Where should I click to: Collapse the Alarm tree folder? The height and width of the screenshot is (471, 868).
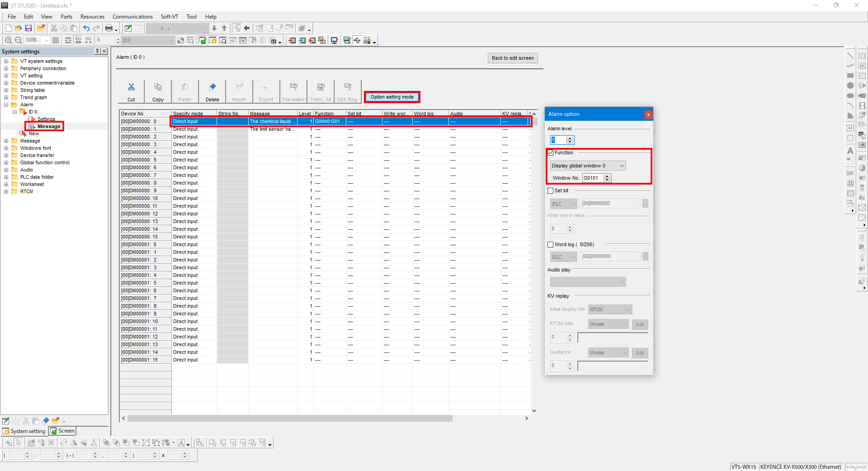point(6,105)
